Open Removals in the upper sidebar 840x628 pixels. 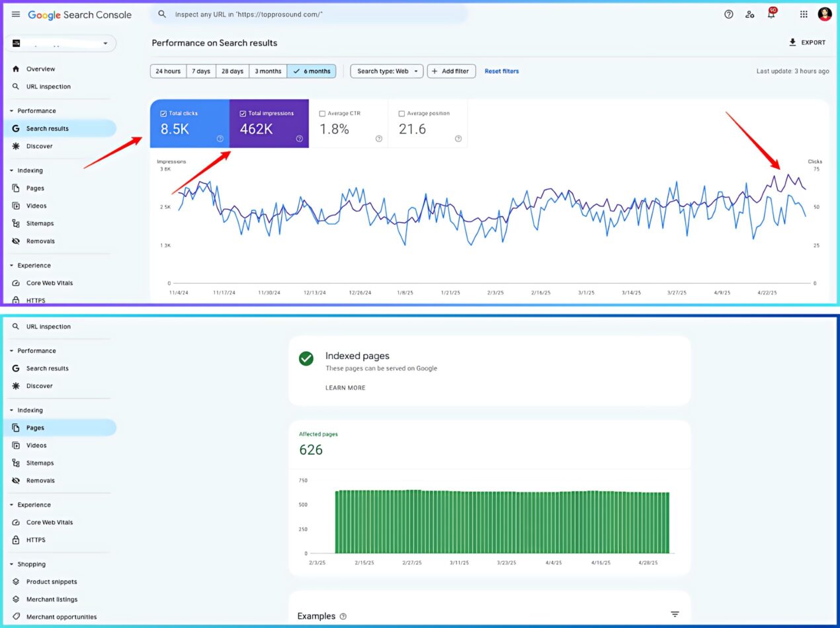click(x=40, y=241)
